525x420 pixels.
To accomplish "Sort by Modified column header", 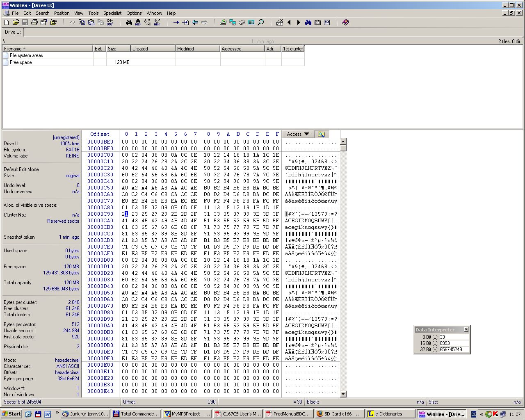I will 198,48.
